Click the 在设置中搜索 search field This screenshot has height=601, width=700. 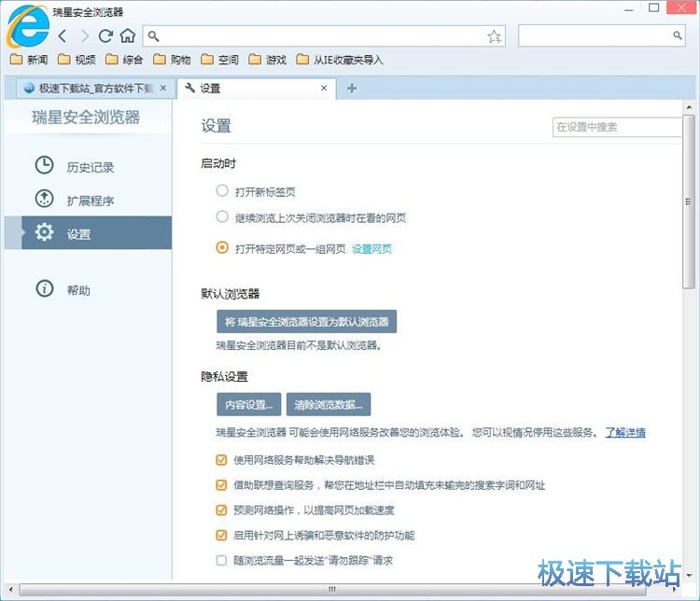tap(618, 127)
